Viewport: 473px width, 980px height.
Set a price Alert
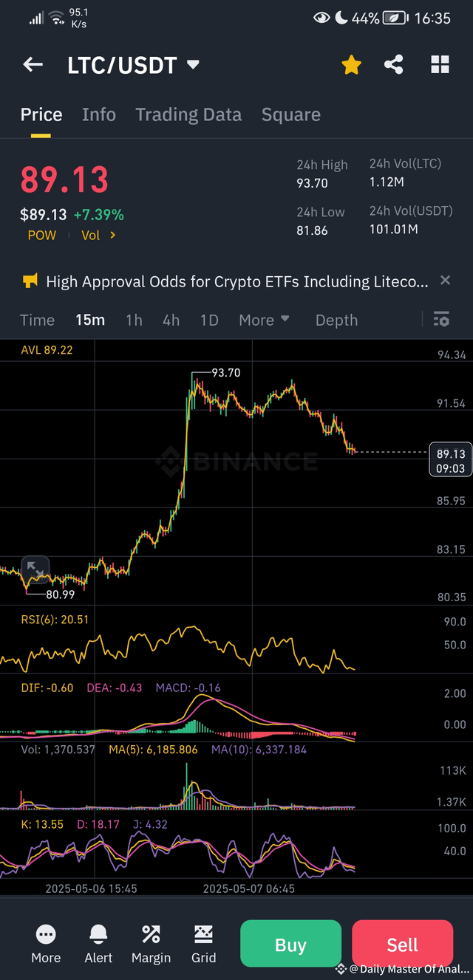click(98, 945)
